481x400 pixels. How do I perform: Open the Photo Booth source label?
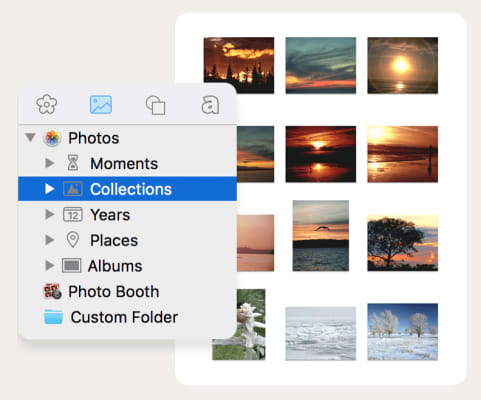[114, 292]
